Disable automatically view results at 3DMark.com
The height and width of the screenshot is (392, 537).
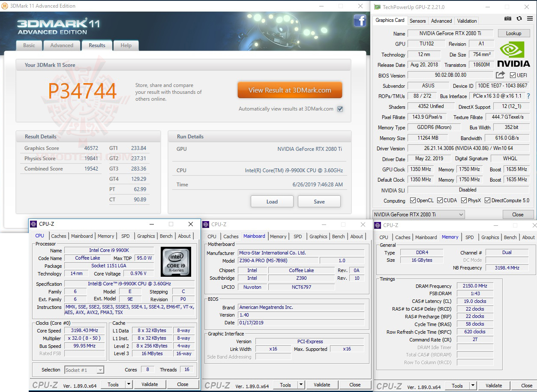coord(340,109)
